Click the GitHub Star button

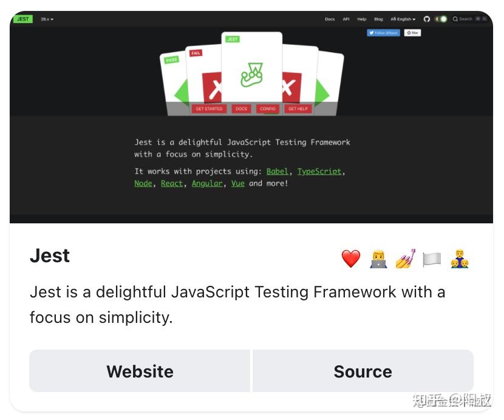click(x=412, y=33)
